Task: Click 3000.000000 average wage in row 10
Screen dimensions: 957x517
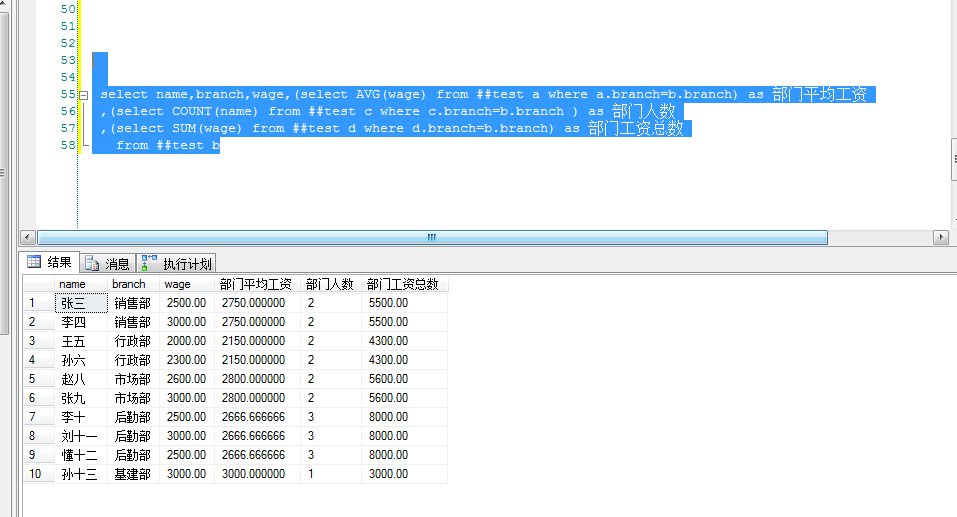Action: pyautogui.click(x=258, y=474)
